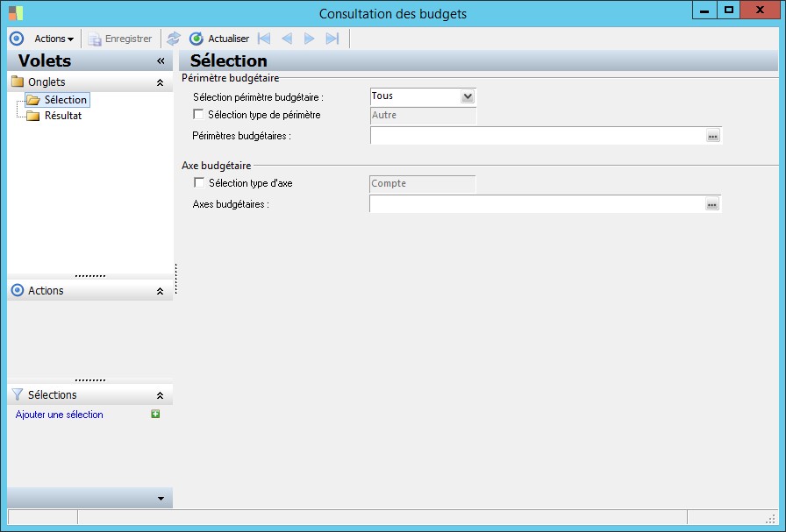Collapse the Onglets section
This screenshot has width=786, height=532.
tap(160, 82)
